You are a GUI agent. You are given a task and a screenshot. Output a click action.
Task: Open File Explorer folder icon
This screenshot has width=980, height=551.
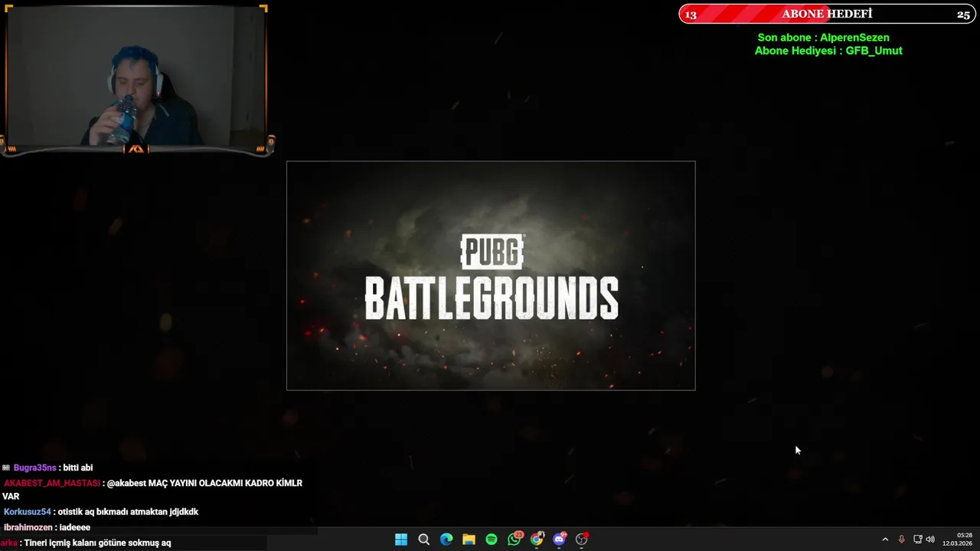pyautogui.click(x=469, y=540)
